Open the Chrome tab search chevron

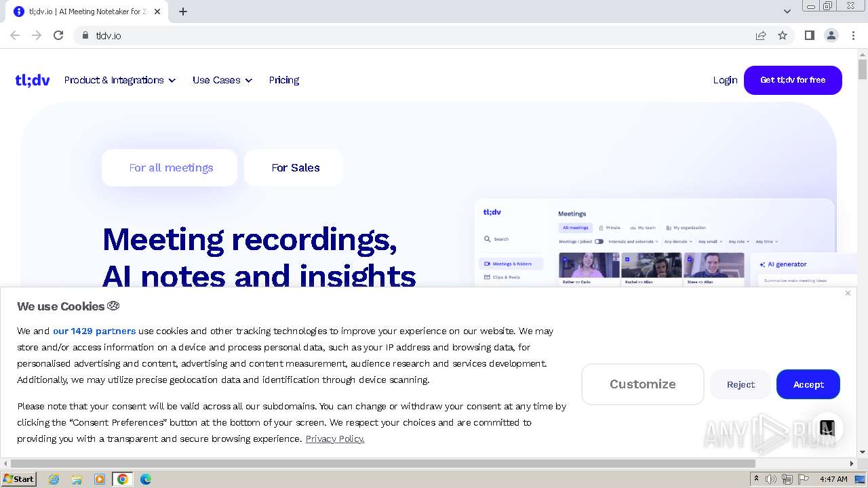[x=787, y=12]
